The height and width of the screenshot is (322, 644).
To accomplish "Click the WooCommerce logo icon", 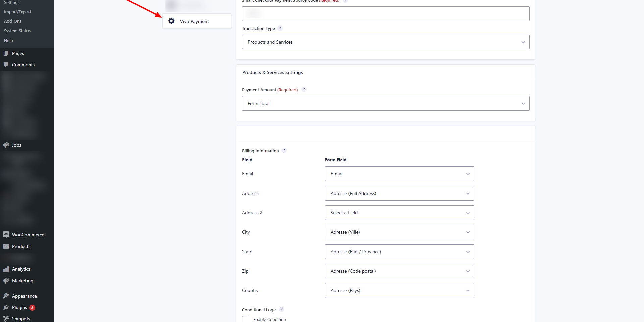I will pyautogui.click(x=6, y=235).
